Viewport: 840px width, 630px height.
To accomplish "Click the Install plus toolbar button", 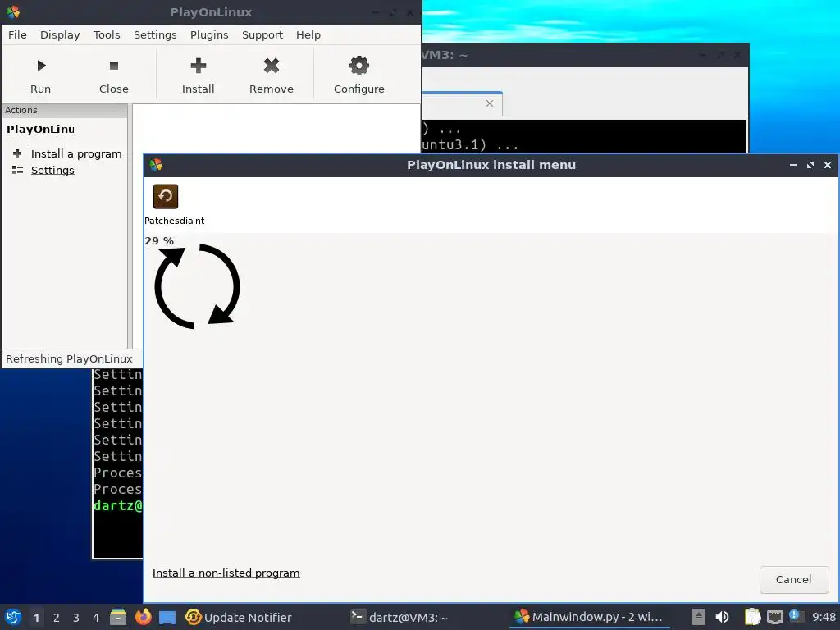I will (x=199, y=75).
